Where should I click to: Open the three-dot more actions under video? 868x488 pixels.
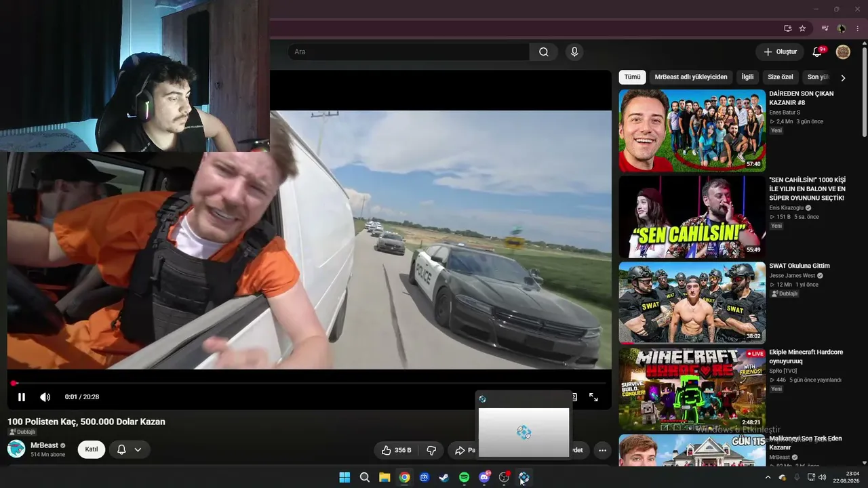coord(602,450)
